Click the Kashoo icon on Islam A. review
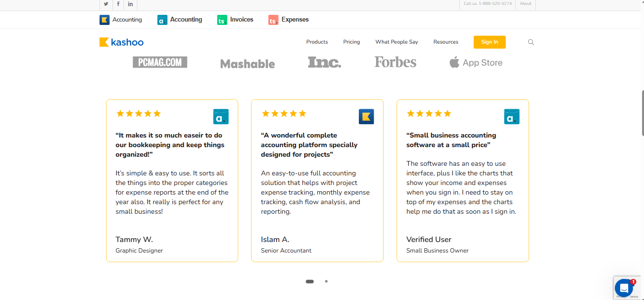This screenshot has width=644, height=300. pyautogui.click(x=366, y=116)
